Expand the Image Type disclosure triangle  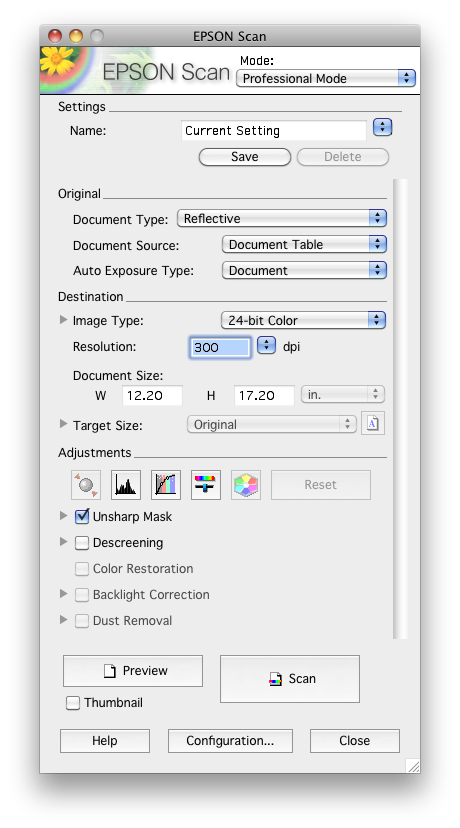[63, 319]
